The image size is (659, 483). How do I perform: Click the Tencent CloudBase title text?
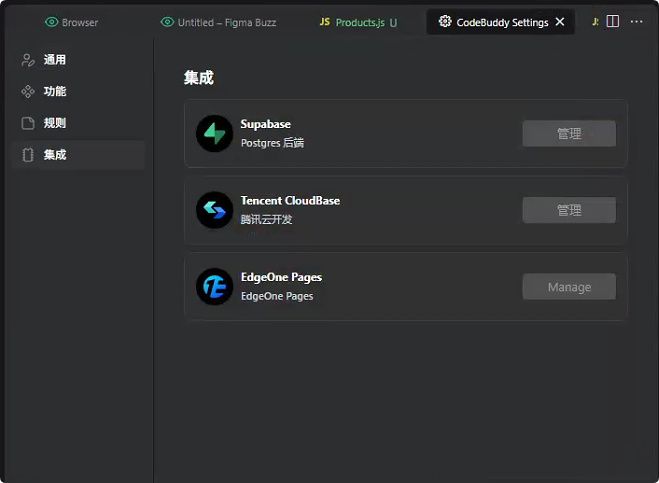[290, 201]
